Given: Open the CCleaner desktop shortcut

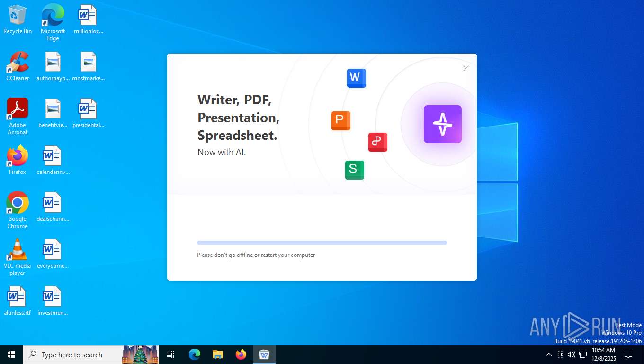Looking at the screenshot, I should (18, 66).
